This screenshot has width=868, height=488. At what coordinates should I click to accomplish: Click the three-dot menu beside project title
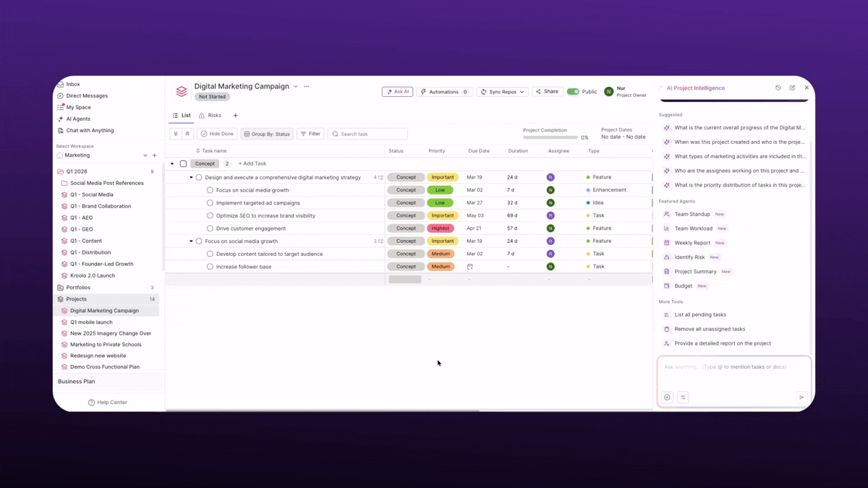[x=307, y=87]
